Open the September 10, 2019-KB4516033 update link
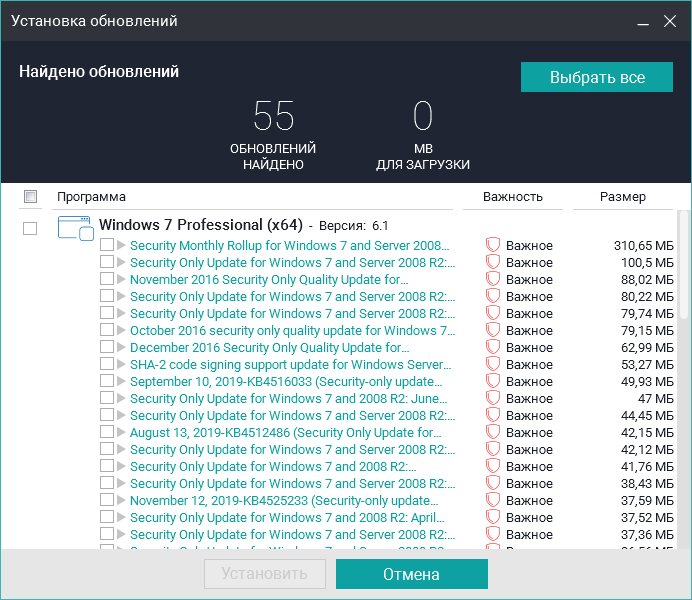This screenshot has height=600, width=692. [286, 381]
